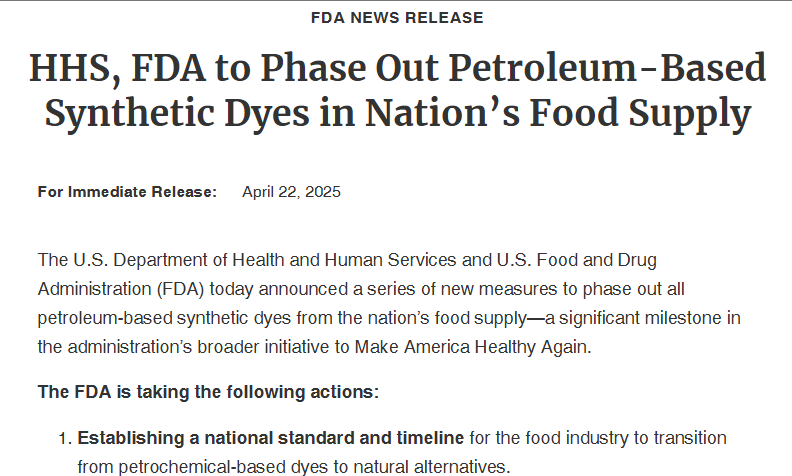The width and height of the screenshot is (792, 476).
Task: Click the "For Immediate Release:" label
Action: tap(127, 192)
